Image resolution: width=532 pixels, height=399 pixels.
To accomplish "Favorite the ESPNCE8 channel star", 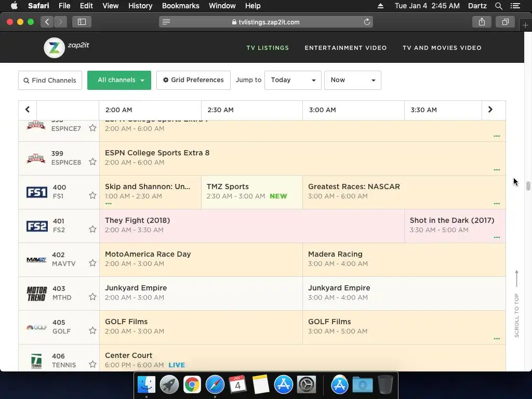I will pyautogui.click(x=92, y=162).
